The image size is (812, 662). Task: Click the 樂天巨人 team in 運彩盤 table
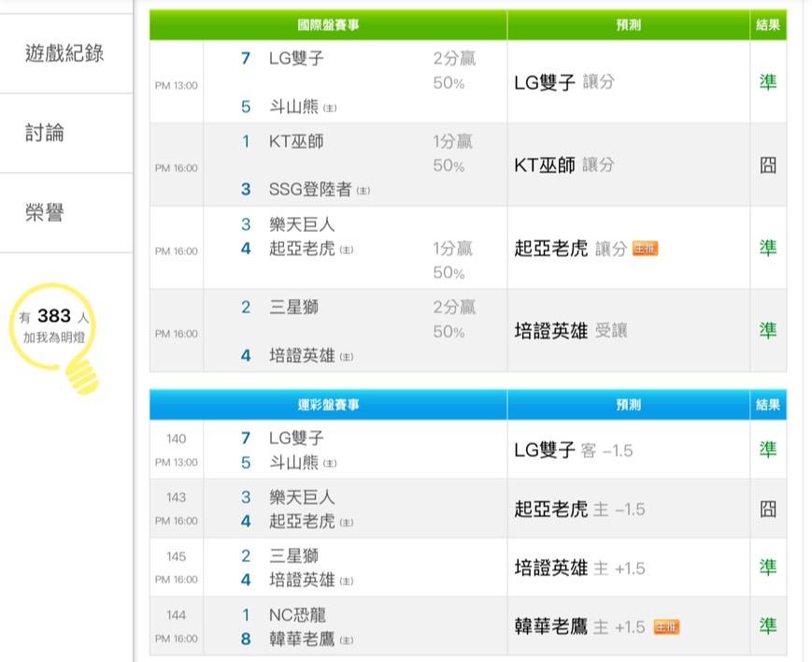point(301,497)
